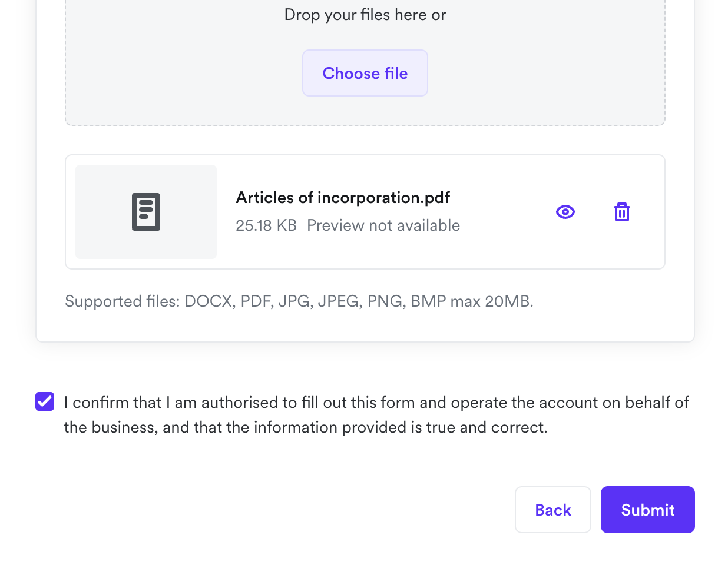Click the Articles of incorporation.pdf file name
Viewport: 728px width, 565px height.
pyautogui.click(x=343, y=198)
